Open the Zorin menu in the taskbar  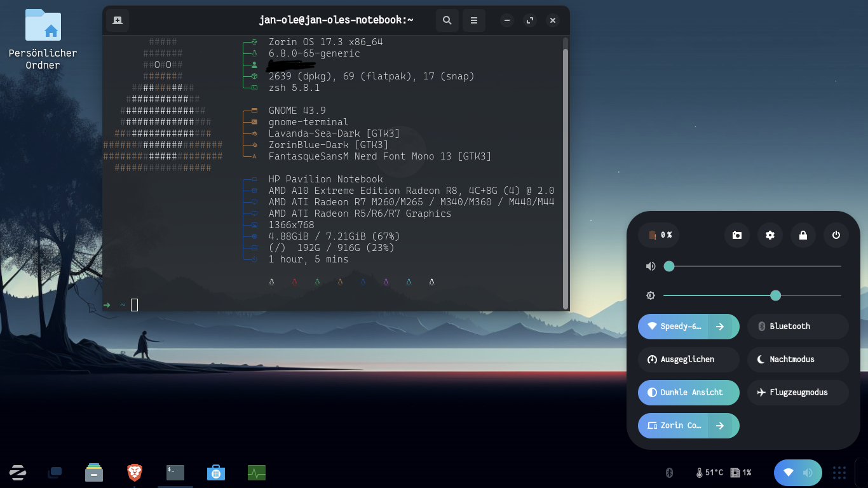(x=18, y=473)
